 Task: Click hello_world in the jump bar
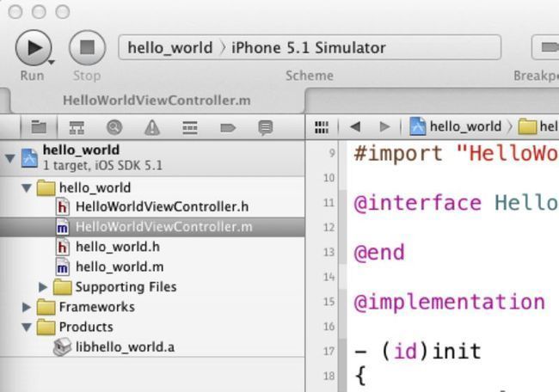tap(465, 126)
